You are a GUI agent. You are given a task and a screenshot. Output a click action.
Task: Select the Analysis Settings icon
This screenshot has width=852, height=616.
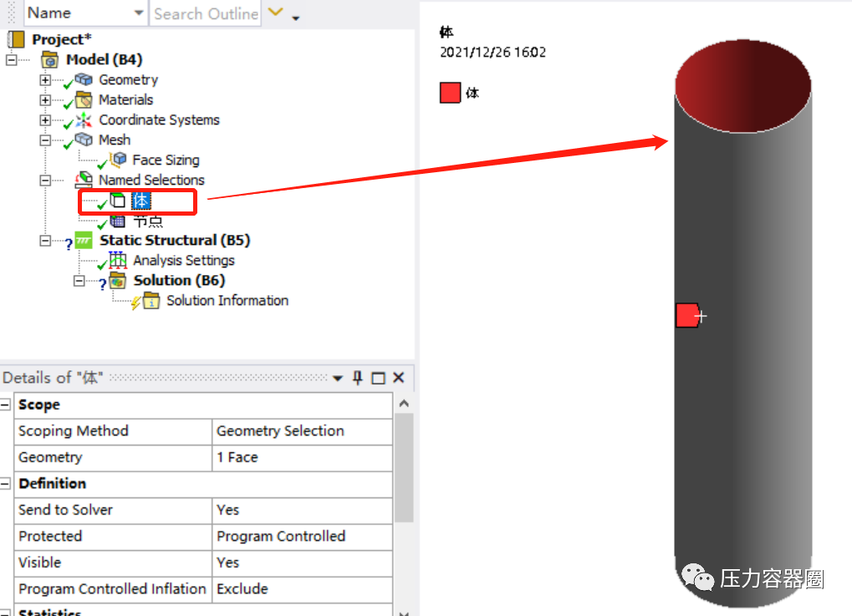coord(118,260)
